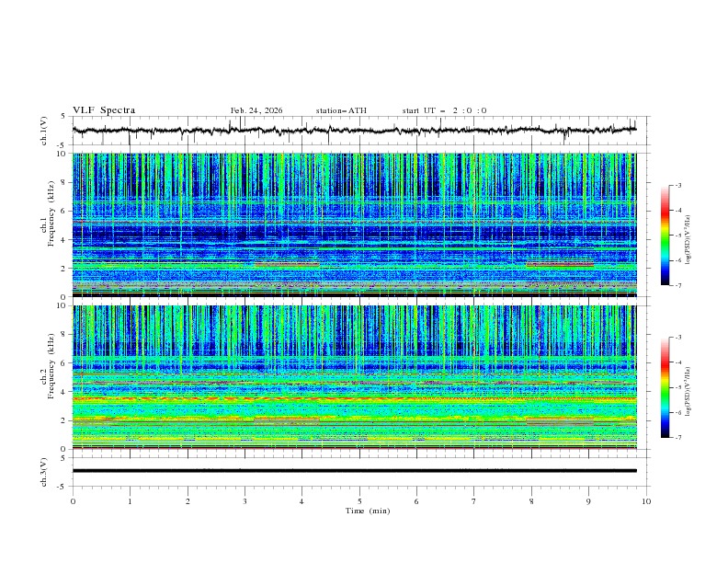The height and width of the screenshot is (563, 728).
Task: Click ch.2 'log(PSD)(V²/Hz)' color bar title
Action: click(x=688, y=392)
